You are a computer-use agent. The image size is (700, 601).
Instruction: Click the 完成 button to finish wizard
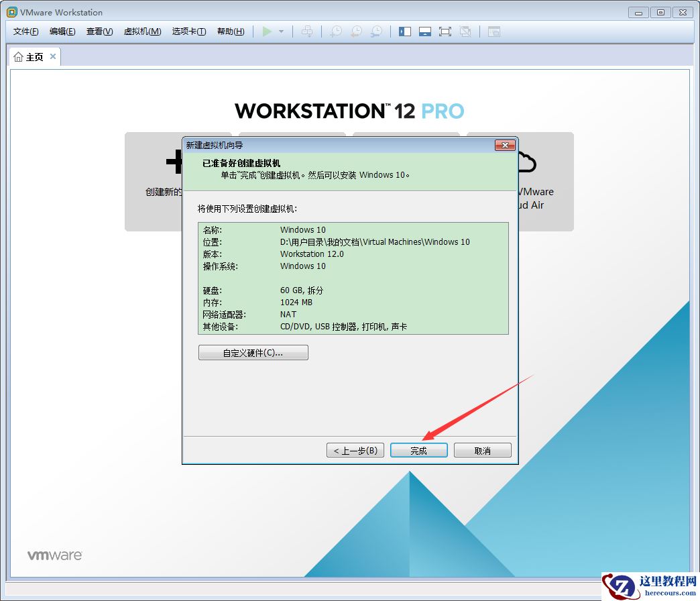pos(418,450)
